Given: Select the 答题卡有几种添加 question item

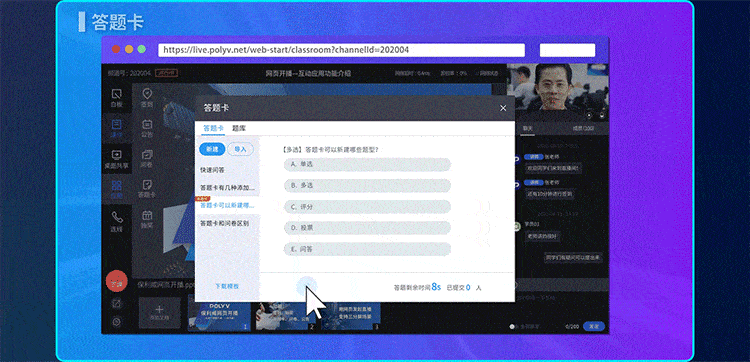Looking at the screenshot, I should (x=227, y=187).
